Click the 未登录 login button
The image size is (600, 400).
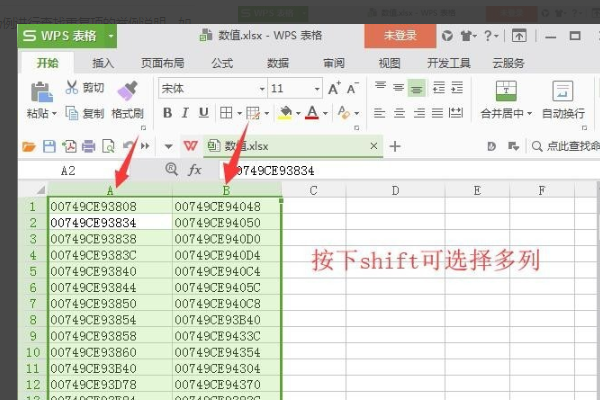pyautogui.click(x=400, y=36)
